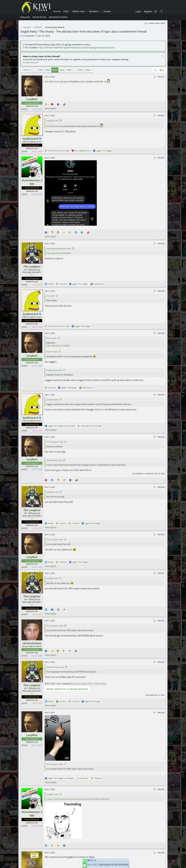
Task: Click the share icon on post #66,850
Action: tap(155, 534)
